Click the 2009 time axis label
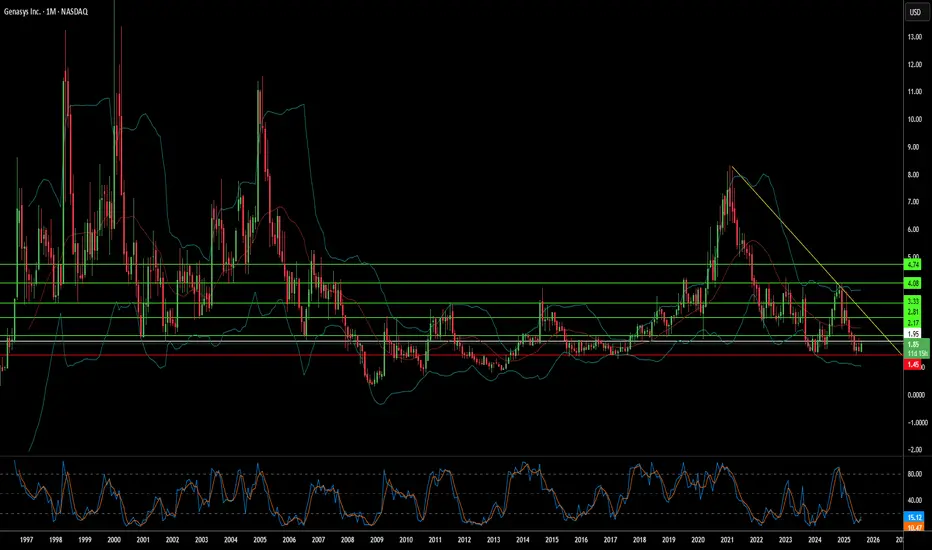 [376, 540]
